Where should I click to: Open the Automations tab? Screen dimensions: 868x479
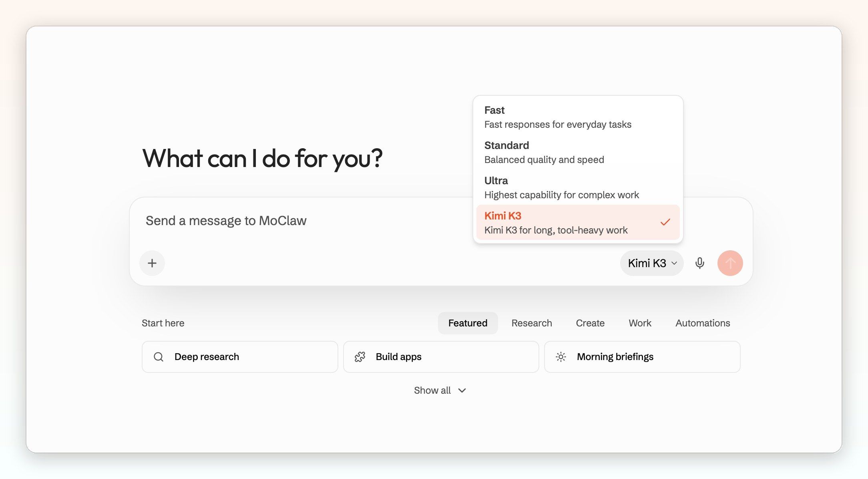click(x=703, y=323)
